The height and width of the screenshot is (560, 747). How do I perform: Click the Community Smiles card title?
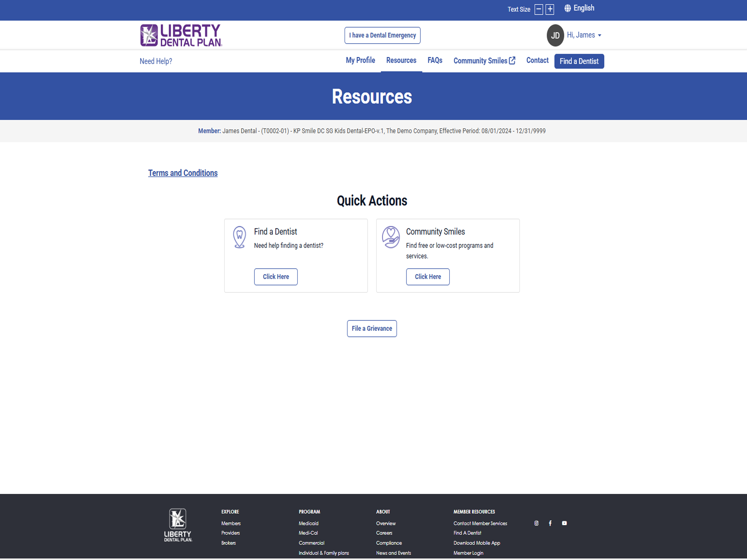[435, 232]
